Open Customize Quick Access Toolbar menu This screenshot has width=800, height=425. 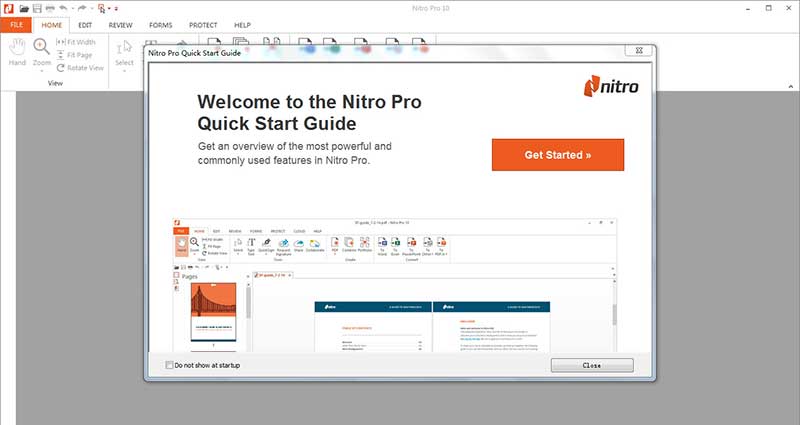point(116,9)
